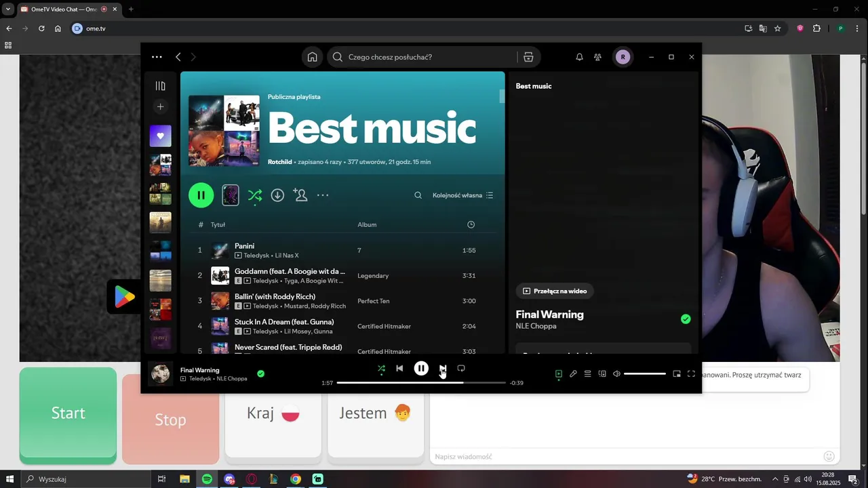Open Spotify Home with the house icon
This screenshot has height=488, width=868.
[312, 57]
